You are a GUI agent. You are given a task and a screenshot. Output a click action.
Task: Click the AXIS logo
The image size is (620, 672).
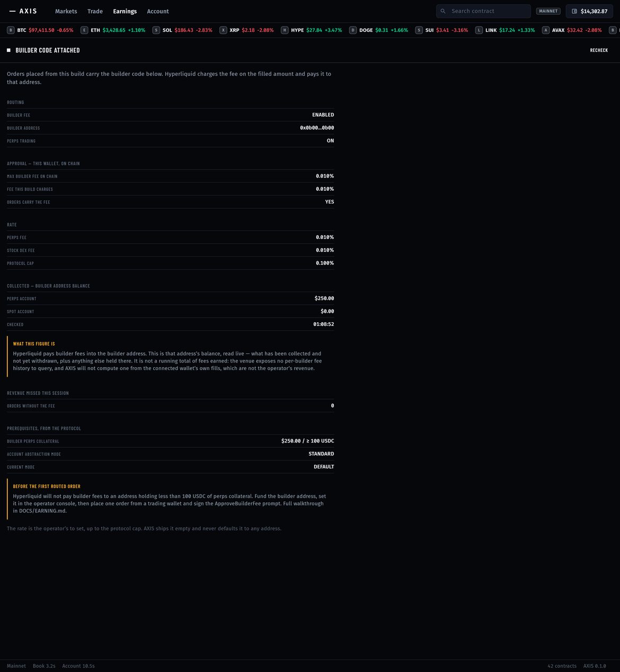click(23, 11)
